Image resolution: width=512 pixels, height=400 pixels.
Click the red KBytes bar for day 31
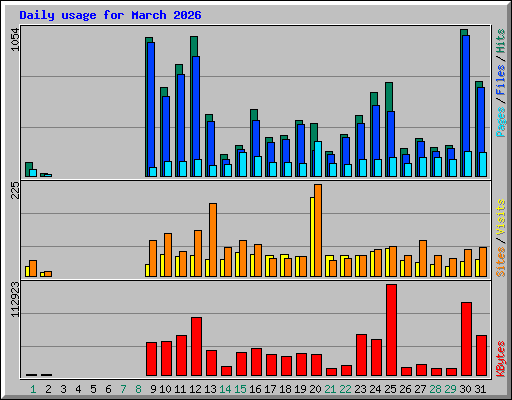(482, 356)
